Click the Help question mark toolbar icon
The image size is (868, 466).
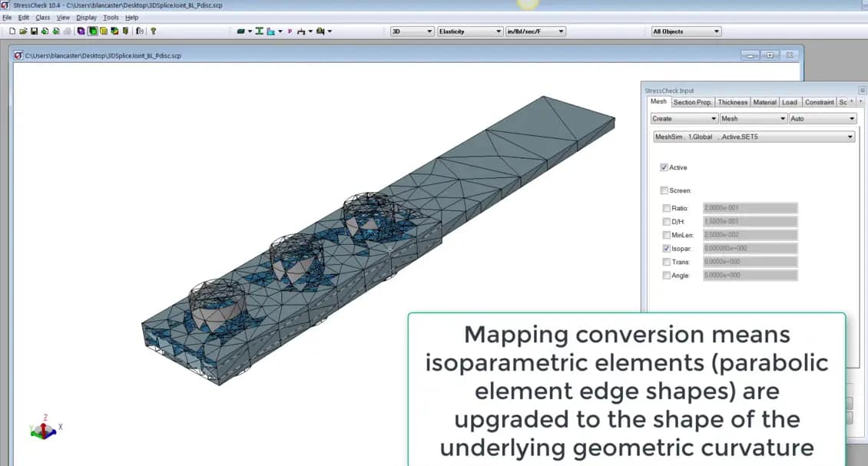[x=153, y=31]
